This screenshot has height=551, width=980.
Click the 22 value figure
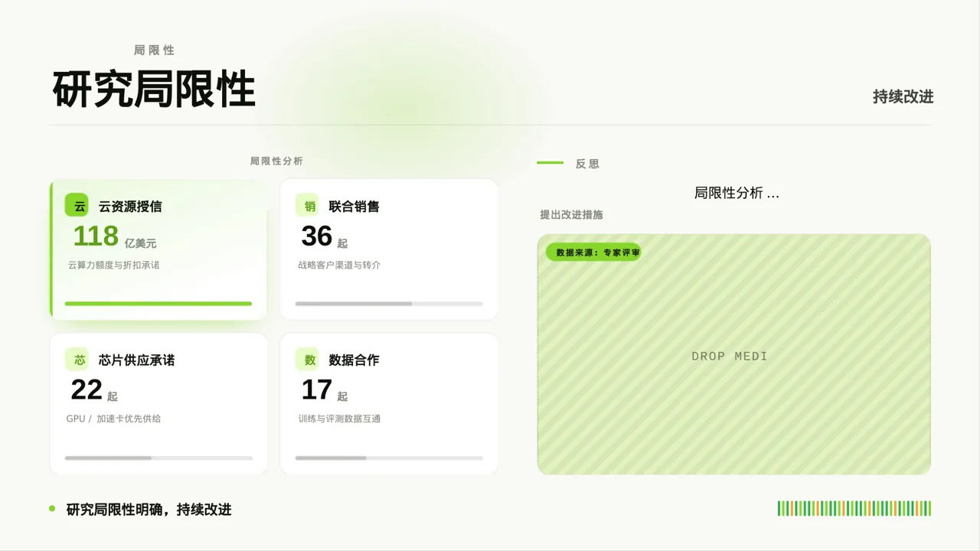pos(87,390)
